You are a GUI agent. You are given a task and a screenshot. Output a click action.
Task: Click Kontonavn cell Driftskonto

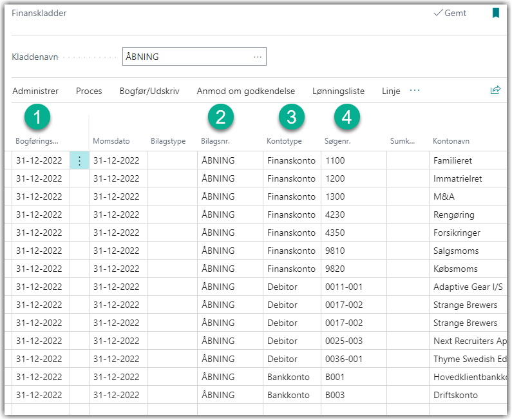(468, 394)
